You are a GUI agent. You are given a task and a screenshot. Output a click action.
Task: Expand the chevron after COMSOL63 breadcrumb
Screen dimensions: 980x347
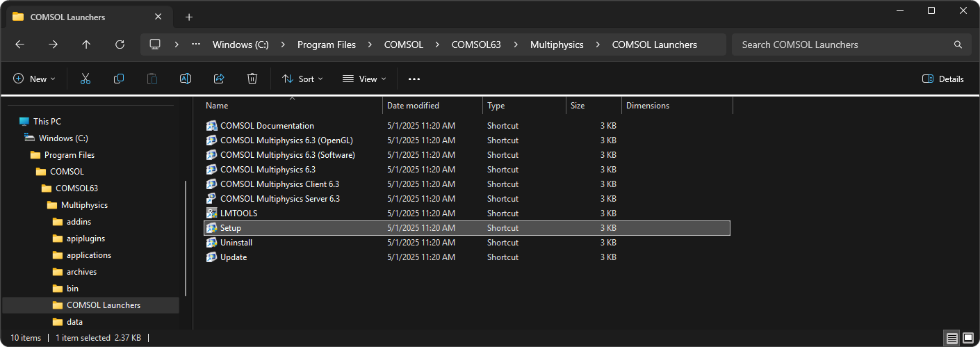[516, 45]
